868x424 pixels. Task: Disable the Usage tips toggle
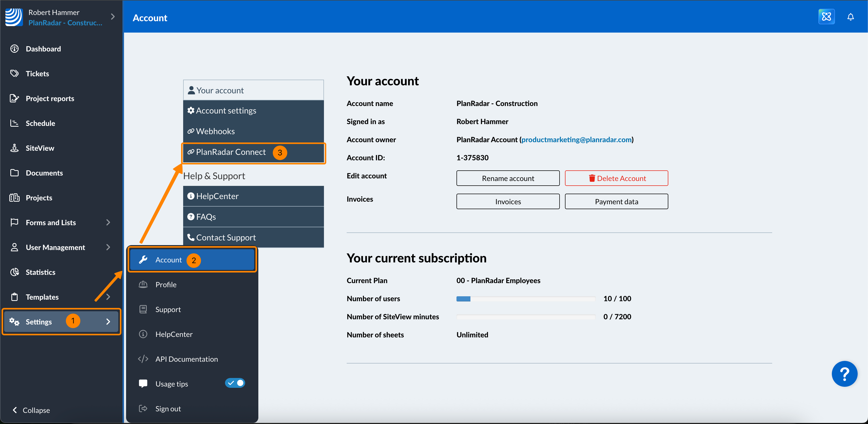[x=235, y=383]
